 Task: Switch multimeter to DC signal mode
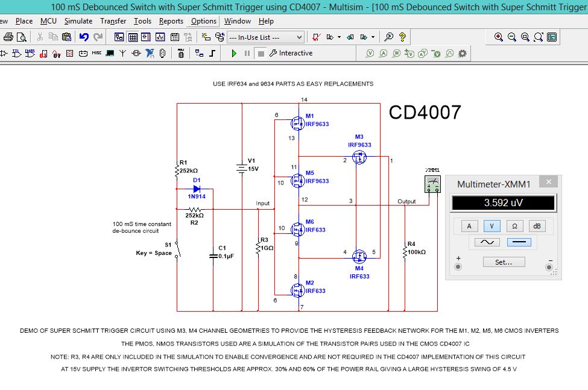point(519,242)
